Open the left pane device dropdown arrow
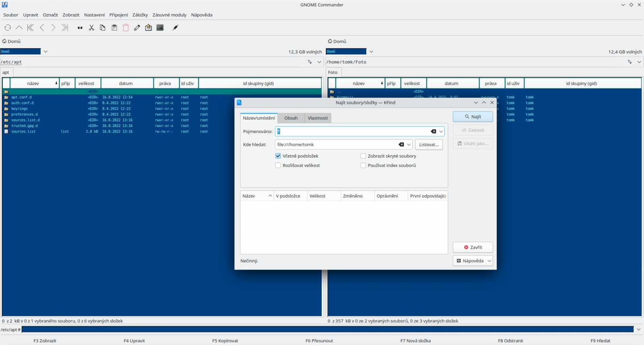Image resolution: width=644 pixels, height=345 pixels. click(x=45, y=52)
